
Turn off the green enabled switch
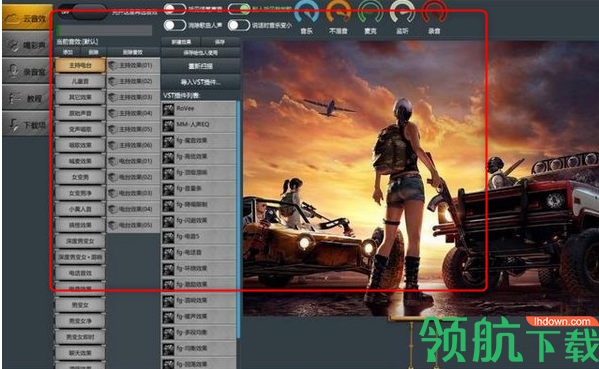tap(239, 8)
